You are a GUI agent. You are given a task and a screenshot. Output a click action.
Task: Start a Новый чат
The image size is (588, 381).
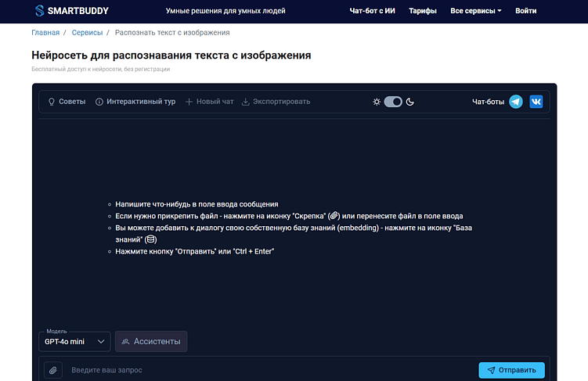[209, 102]
